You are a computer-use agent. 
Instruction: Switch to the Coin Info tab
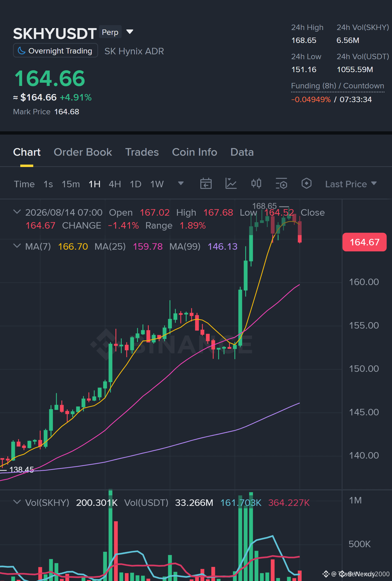click(195, 152)
